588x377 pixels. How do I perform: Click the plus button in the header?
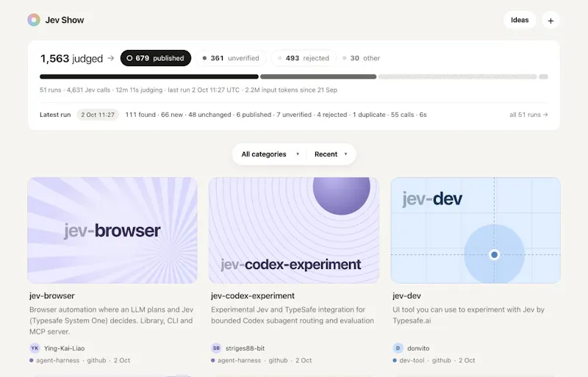tap(551, 21)
